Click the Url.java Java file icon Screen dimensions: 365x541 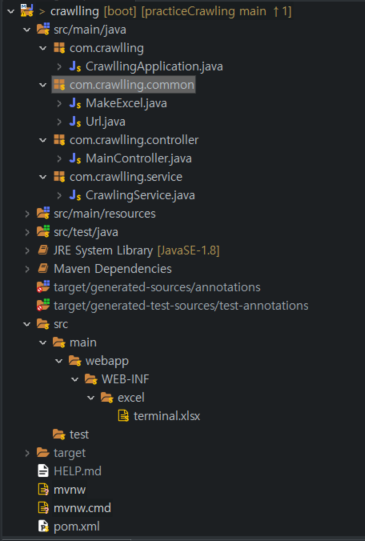(75, 121)
